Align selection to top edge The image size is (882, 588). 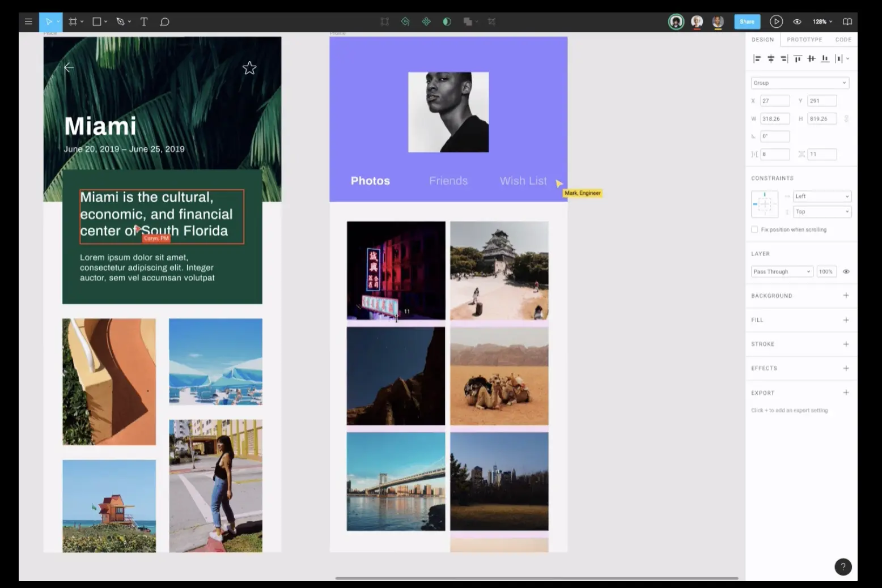(798, 59)
